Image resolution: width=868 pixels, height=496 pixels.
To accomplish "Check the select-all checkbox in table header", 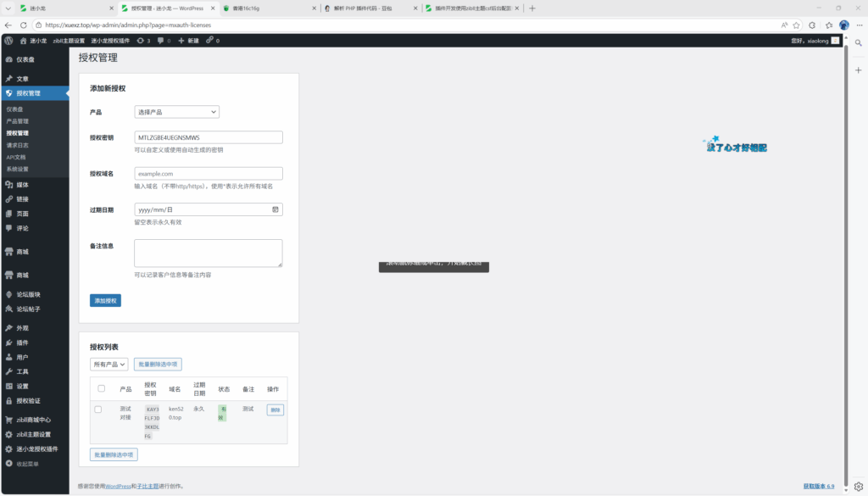I will point(102,389).
